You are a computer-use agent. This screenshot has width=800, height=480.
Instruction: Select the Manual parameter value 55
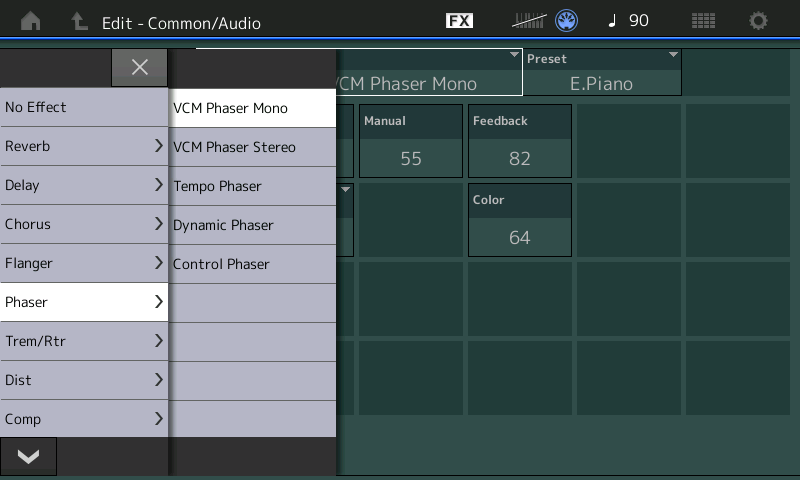[411, 158]
